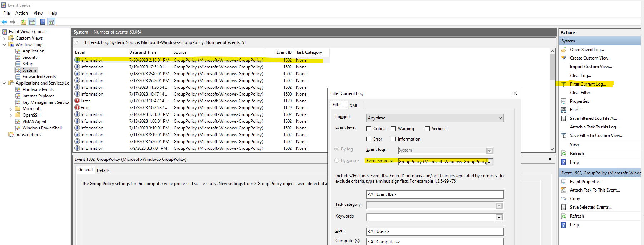Screen dimensions: 644x245
Task: Select the By source radio button
Action: [337, 160]
